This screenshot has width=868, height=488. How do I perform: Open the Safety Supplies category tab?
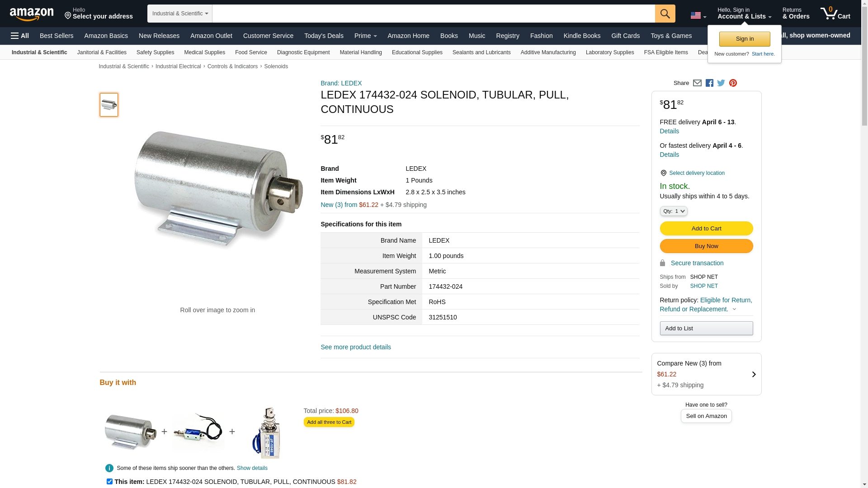click(155, 52)
